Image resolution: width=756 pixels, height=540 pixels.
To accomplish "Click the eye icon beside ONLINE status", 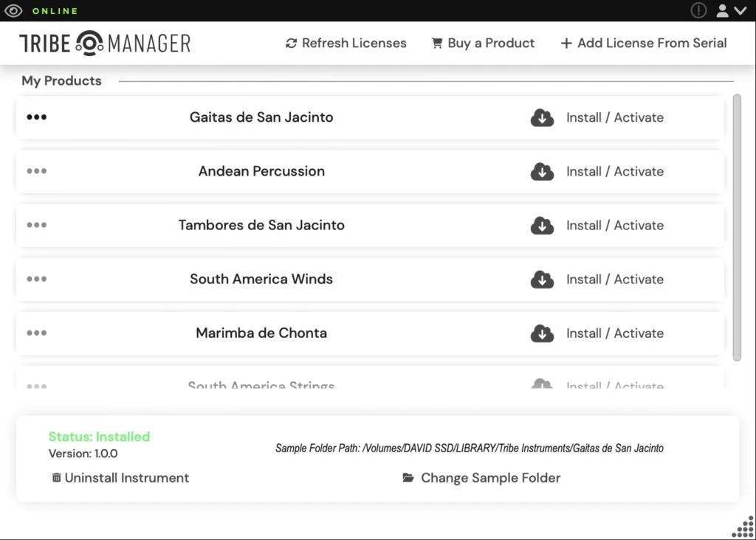I will coord(13,10).
